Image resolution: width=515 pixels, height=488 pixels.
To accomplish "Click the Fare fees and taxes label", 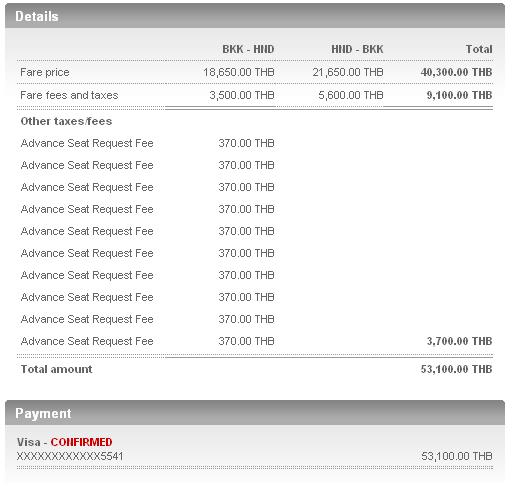I will pyautogui.click(x=69, y=95).
